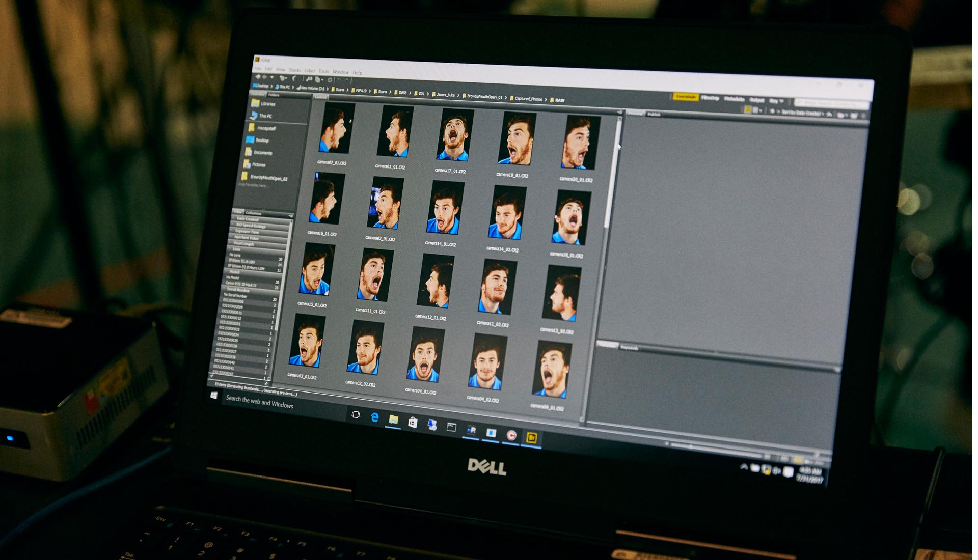Expand the ISO Speed Ratings filter section

click(x=251, y=226)
